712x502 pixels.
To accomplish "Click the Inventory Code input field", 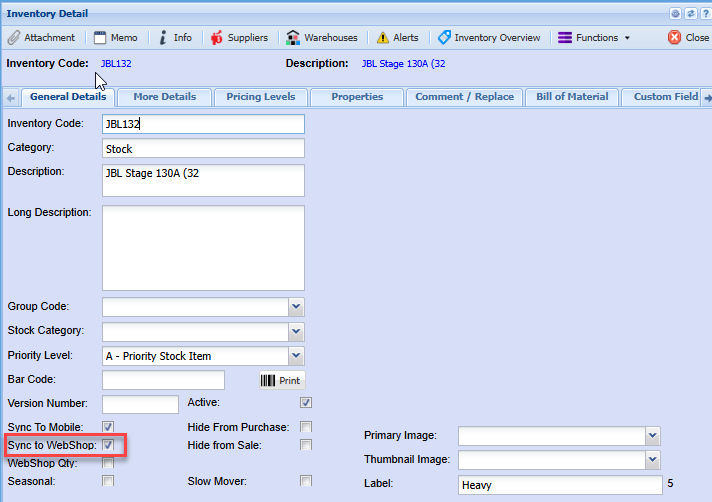I will (203, 124).
